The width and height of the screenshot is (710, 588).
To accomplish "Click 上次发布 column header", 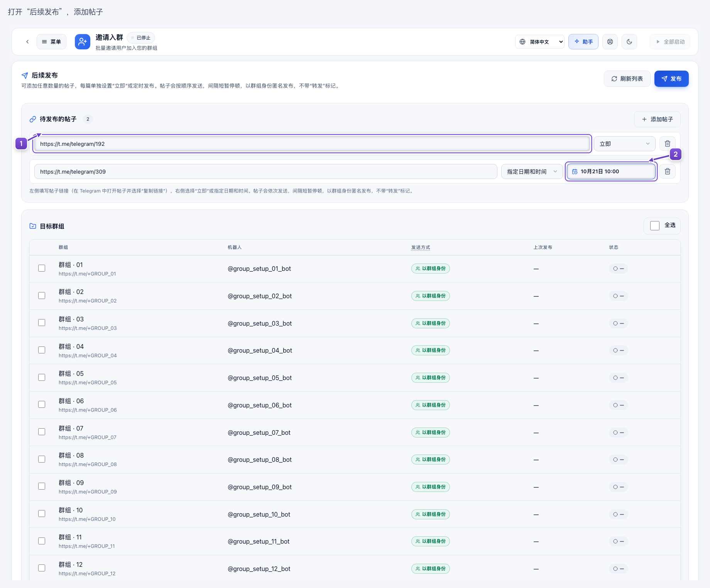I will (543, 247).
